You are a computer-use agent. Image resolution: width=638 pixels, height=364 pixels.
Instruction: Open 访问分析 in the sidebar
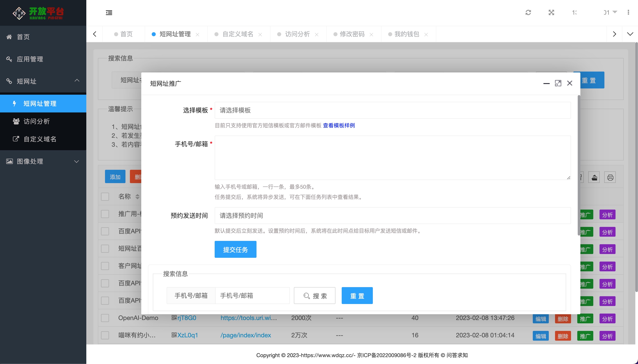click(x=36, y=122)
